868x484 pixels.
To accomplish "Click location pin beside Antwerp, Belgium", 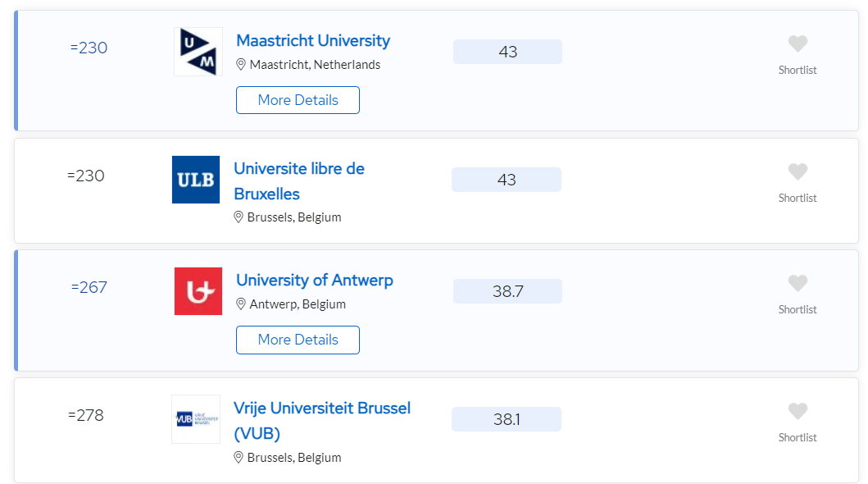I will [x=241, y=304].
